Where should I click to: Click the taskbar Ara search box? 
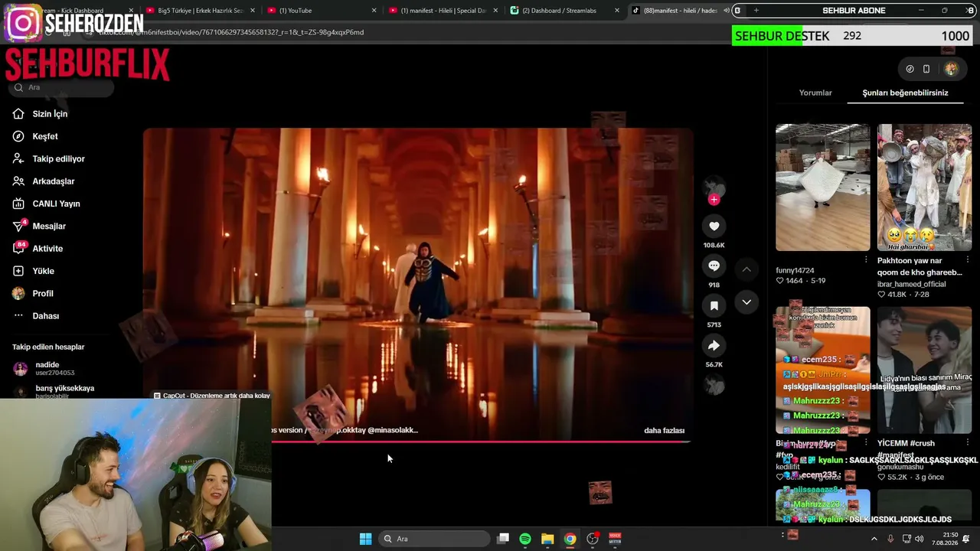434,539
